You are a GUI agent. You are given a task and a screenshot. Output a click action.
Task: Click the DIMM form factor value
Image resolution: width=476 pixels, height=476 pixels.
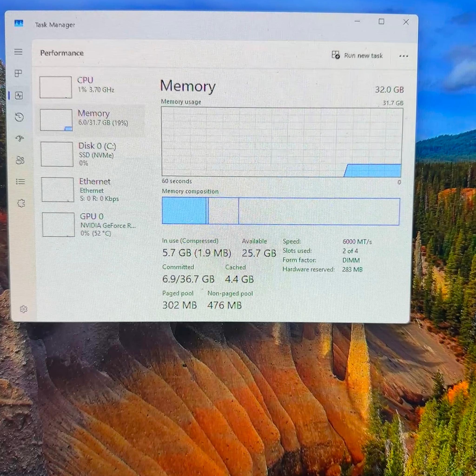click(351, 260)
